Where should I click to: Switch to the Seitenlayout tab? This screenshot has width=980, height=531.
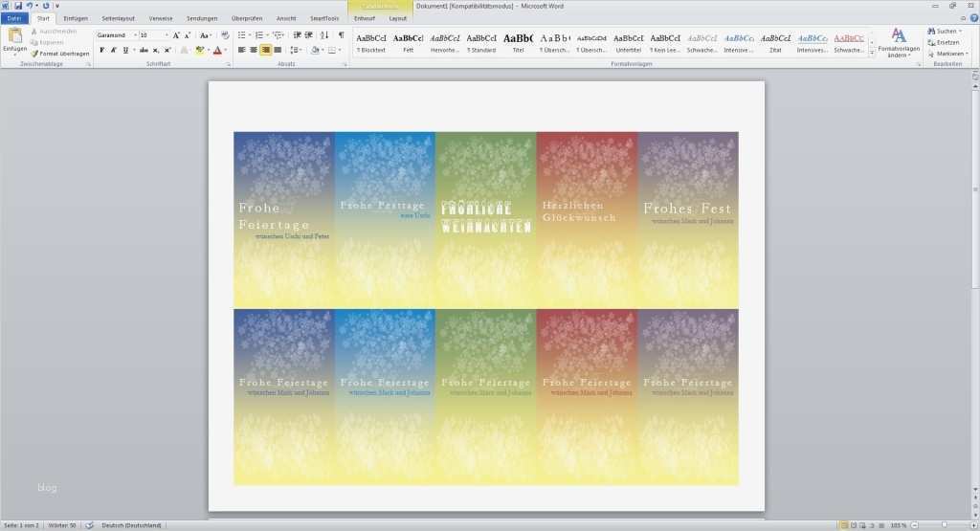[118, 19]
